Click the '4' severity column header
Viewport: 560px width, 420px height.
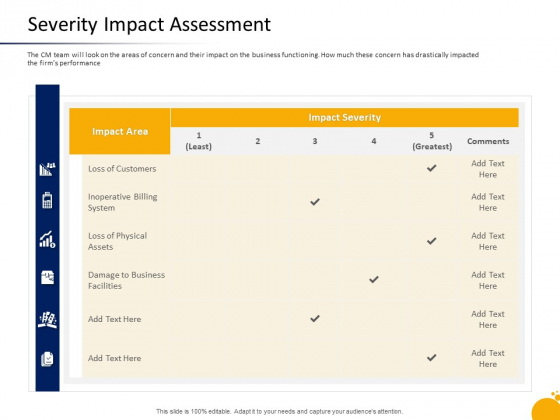[374, 141]
